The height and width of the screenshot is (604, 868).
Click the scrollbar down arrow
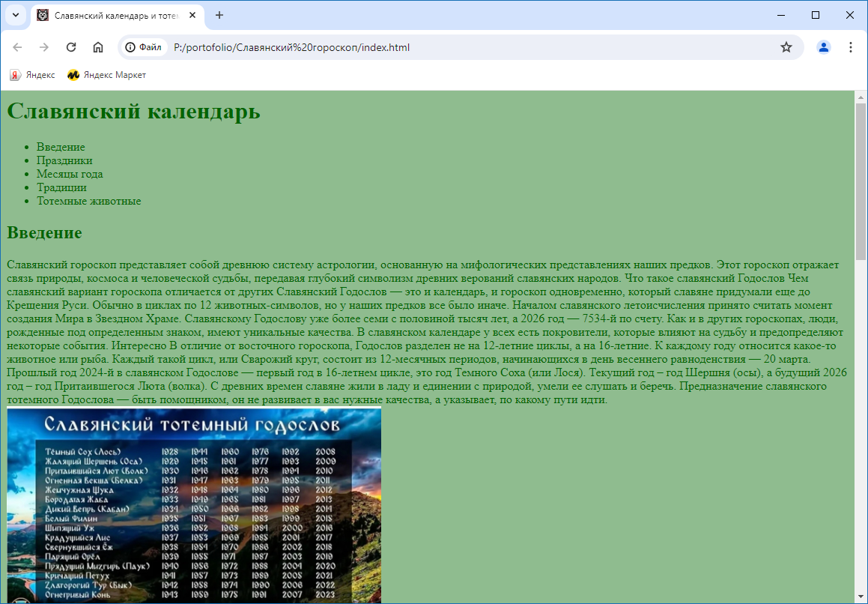pos(861,597)
